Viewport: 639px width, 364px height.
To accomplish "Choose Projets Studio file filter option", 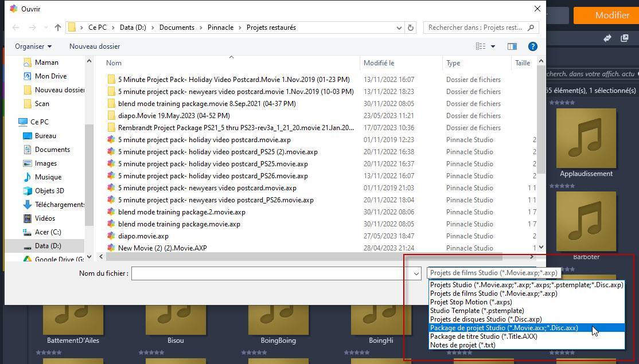I will tap(527, 285).
